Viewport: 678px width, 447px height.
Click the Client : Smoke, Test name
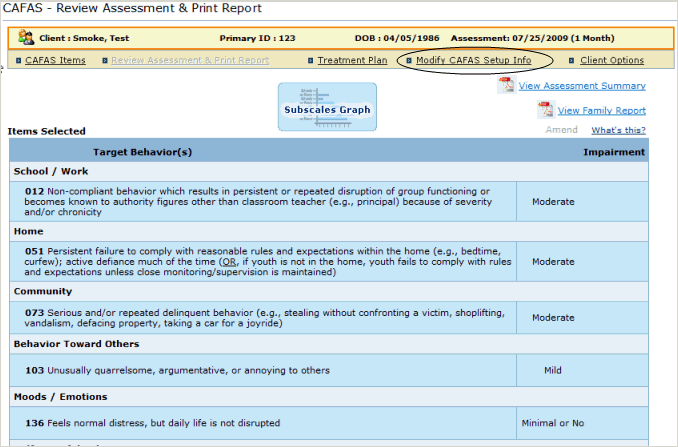click(x=84, y=38)
